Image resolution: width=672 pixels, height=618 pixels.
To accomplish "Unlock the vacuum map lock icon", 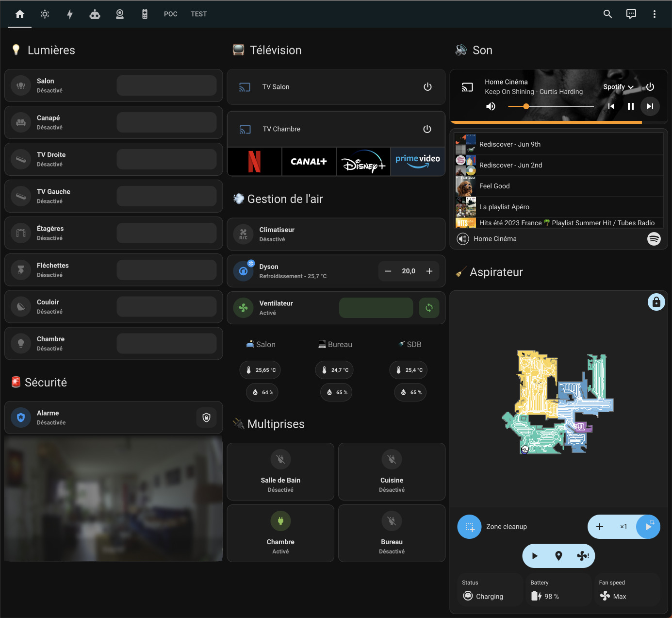I will pos(656,302).
